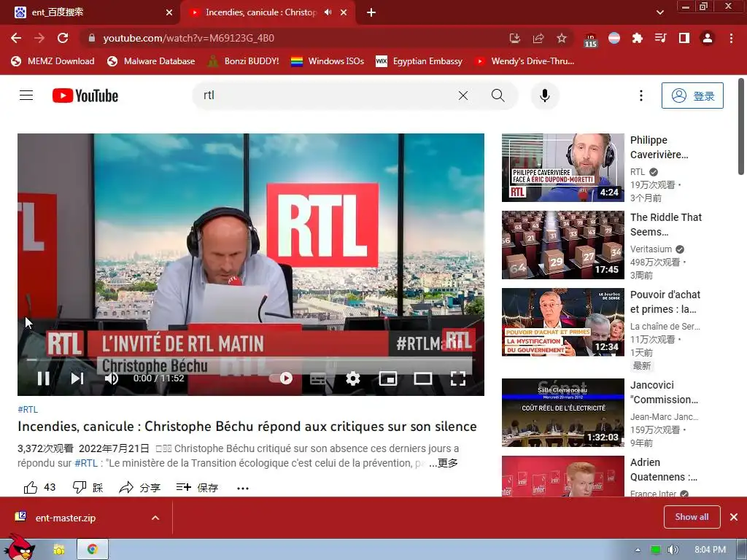Open Philippe Caverivière video thumbnail
The image size is (747, 560).
coord(562,168)
